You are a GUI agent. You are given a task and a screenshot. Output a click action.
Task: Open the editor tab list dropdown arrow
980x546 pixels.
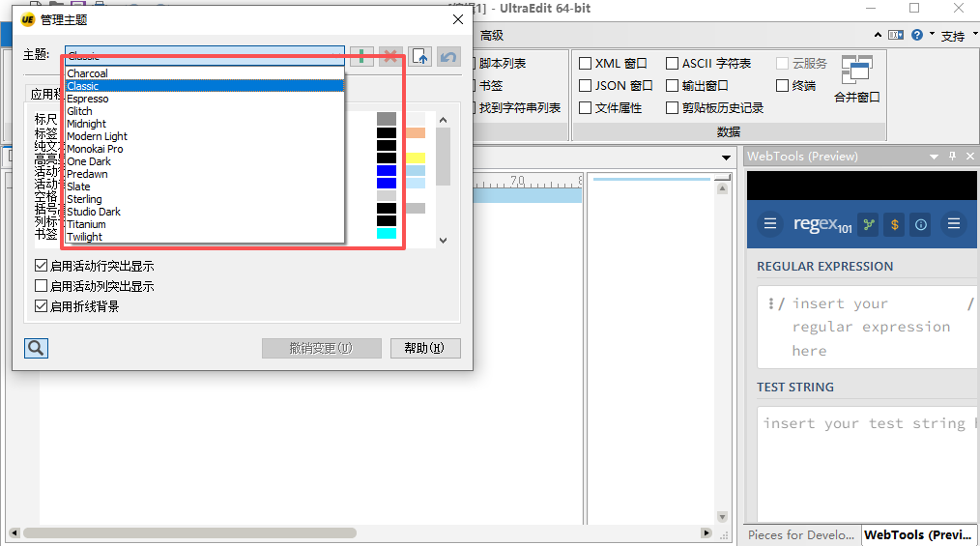click(726, 158)
